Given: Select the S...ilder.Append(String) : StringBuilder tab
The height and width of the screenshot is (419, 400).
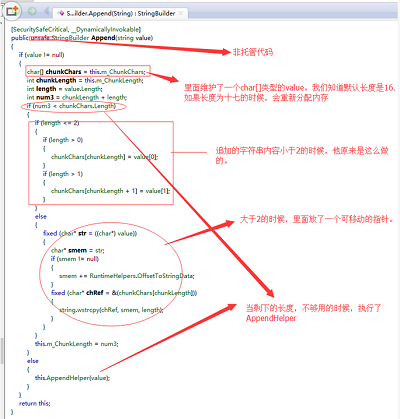Looking at the screenshot, I should [121, 13].
